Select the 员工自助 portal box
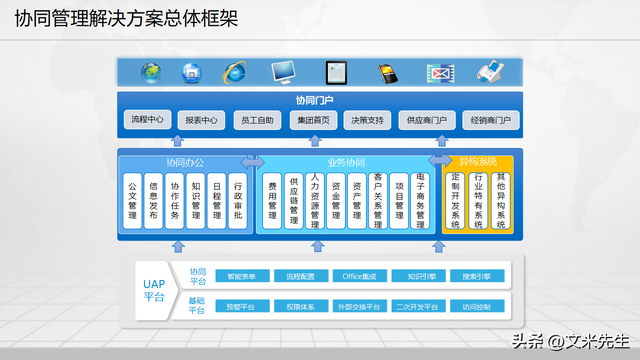The image size is (640, 360). pos(257,120)
